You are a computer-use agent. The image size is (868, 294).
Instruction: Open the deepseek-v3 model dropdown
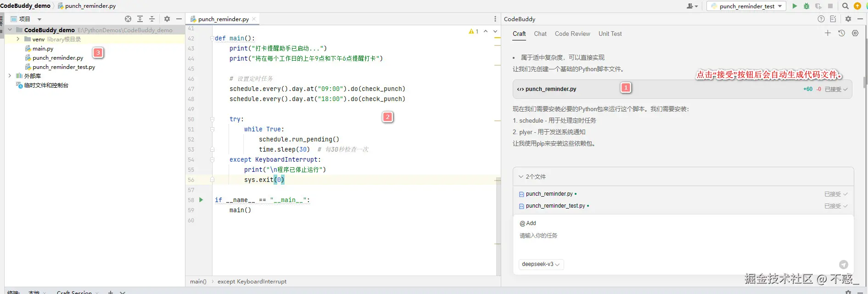point(540,264)
